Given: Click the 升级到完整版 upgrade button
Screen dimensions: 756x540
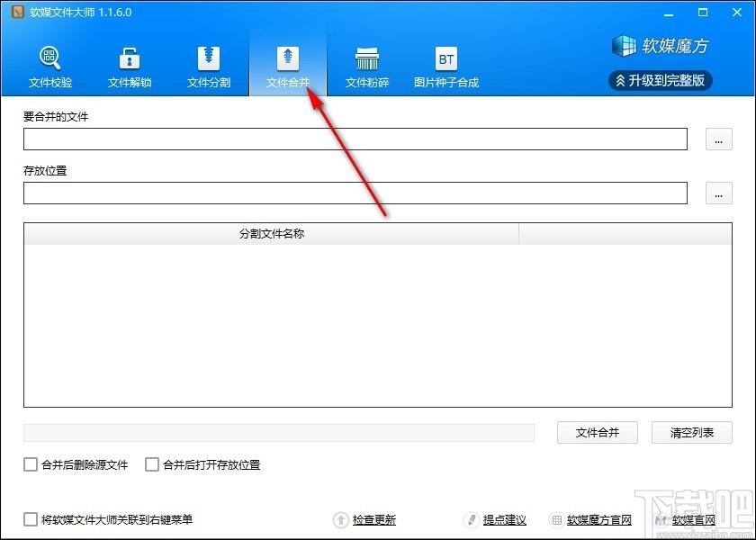Looking at the screenshot, I should pos(661,81).
